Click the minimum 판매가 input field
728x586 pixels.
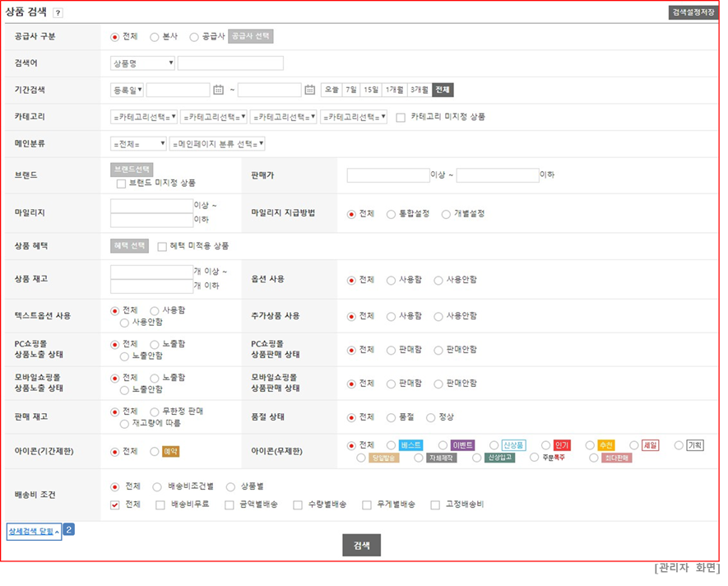(x=387, y=175)
